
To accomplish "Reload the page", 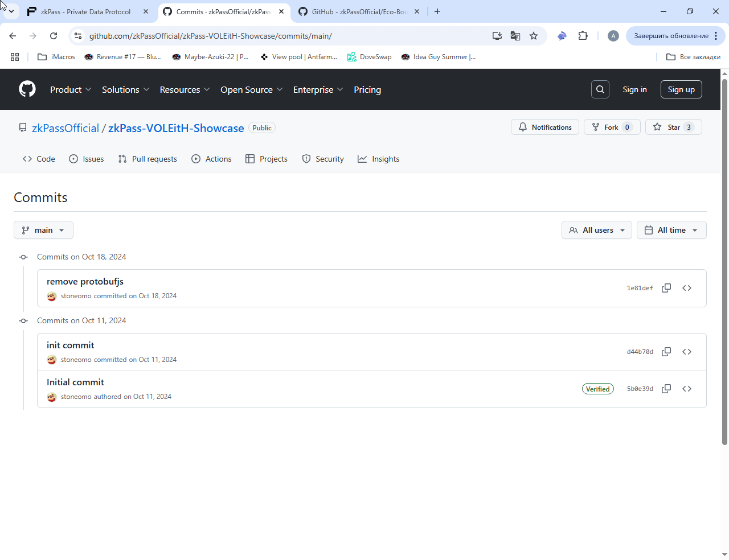I will click(x=54, y=36).
